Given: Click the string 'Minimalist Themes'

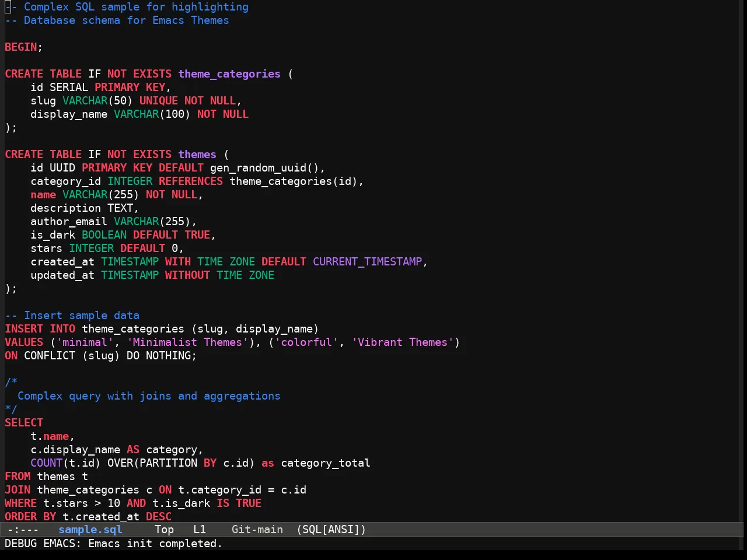Looking at the screenshot, I should [x=187, y=342].
